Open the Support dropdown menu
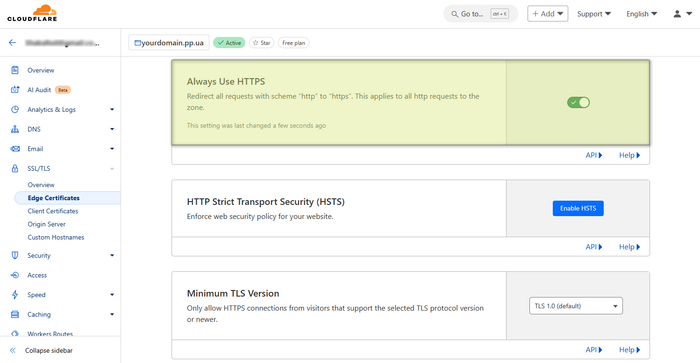This screenshot has width=700, height=363. pos(594,14)
